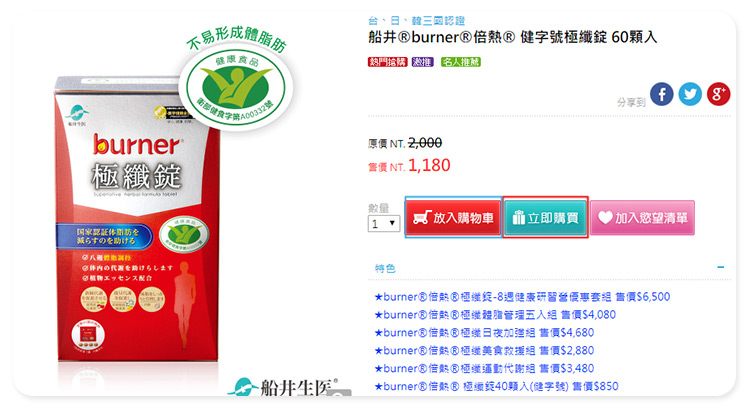The width and height of the screenshot is (750, 410).
Task: Open the 極纖體脂管理五入組 $4,080 link
Action: coord(495,315)
